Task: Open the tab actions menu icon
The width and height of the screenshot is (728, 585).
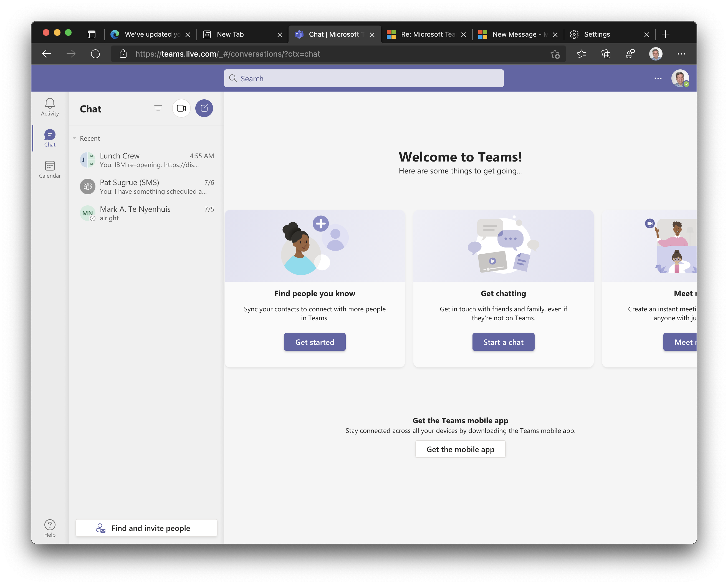Action: (x=92, y=34)
